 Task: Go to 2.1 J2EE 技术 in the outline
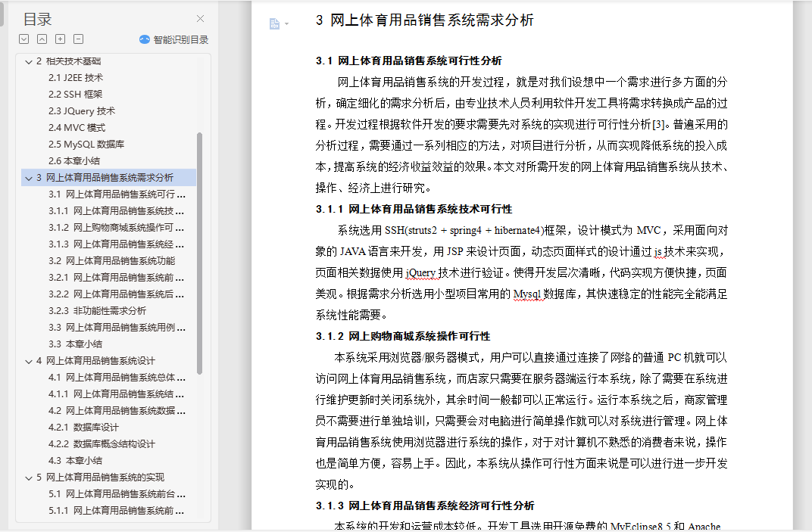[x=76, y=78]
